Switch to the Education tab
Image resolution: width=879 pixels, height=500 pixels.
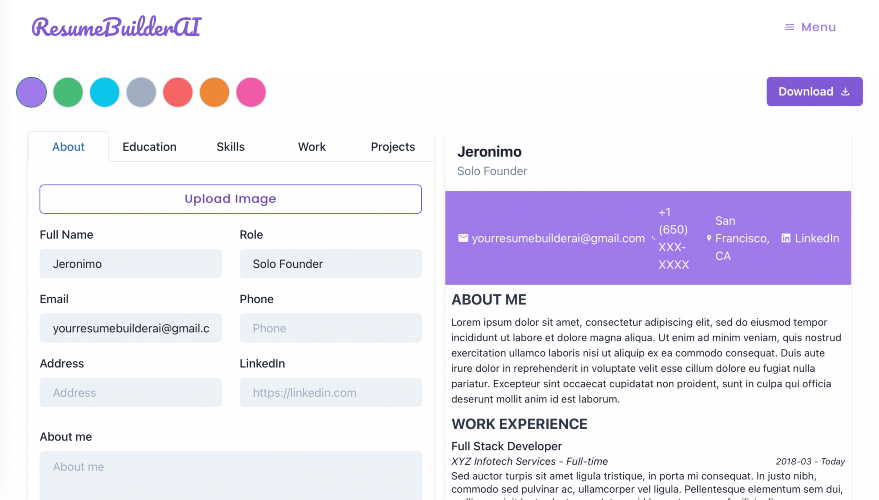149,147
